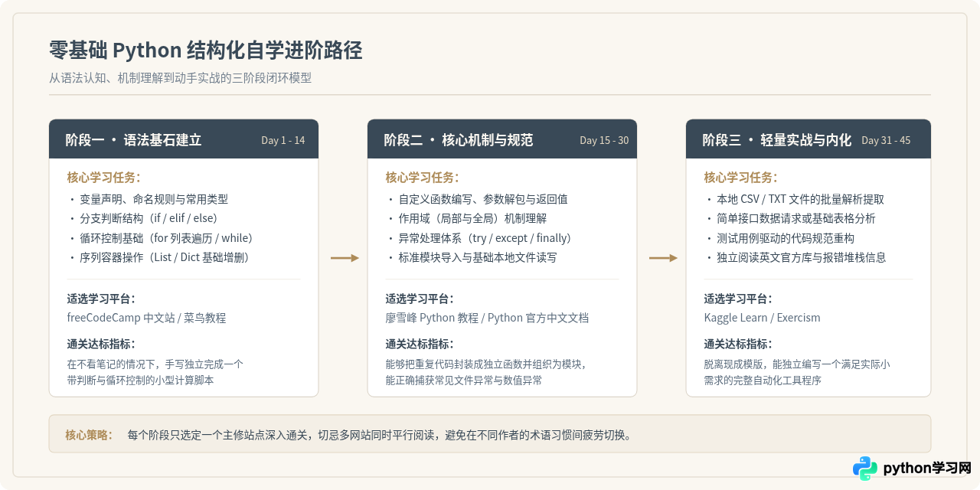Image resolution: width=980 pixels, height=490 pixels.
Task: Click 变量声明、命名规则与常用类型 item
Action: tap(153, 199)
